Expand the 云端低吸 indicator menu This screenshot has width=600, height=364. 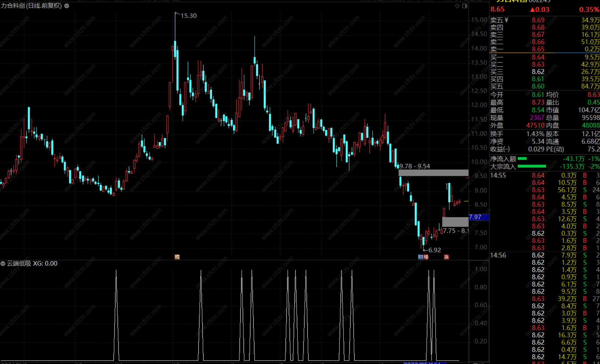tap(3, 263)
